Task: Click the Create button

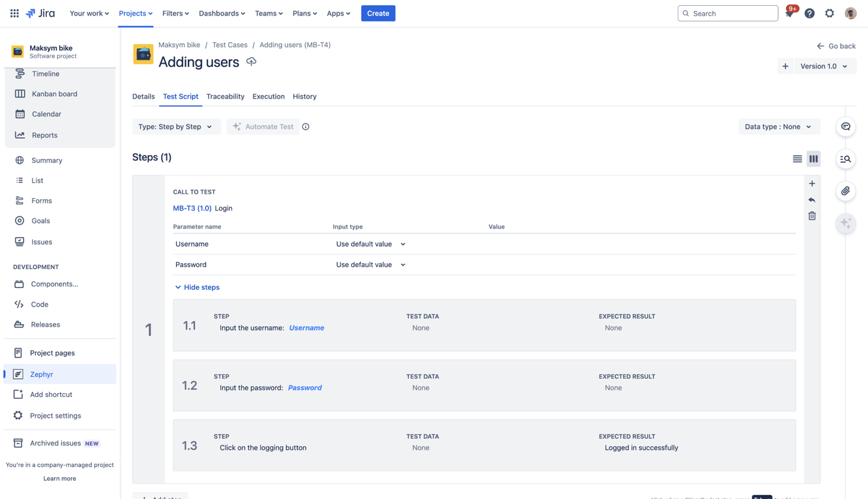Action: point(378,13)
